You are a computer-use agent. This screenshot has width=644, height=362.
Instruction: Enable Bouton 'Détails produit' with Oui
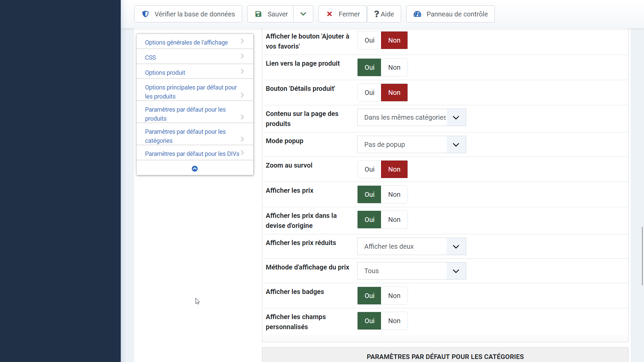coord(369,93)
